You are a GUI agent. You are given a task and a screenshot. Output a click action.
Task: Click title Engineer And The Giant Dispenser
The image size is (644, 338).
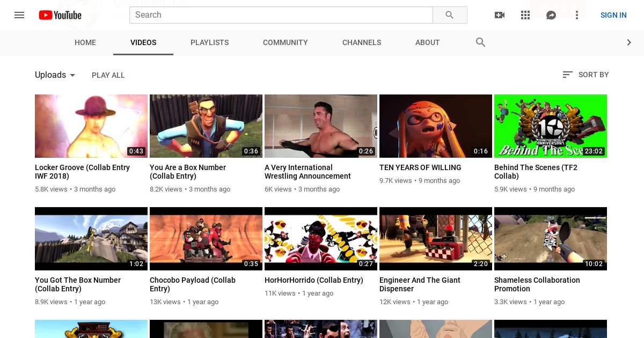[420, 284]
